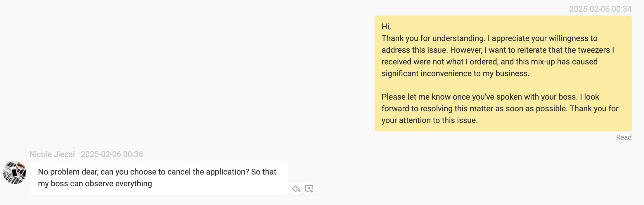Screen dimensions: 644x205
Task: Click the 'Hi,' greeting in the yellow message
Action: click(x=386, y=27)
